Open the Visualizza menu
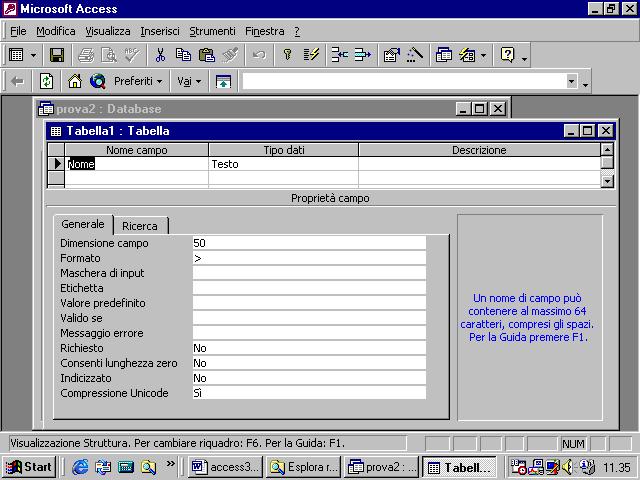The image size is (640, 480). click(x=108, y=31)
